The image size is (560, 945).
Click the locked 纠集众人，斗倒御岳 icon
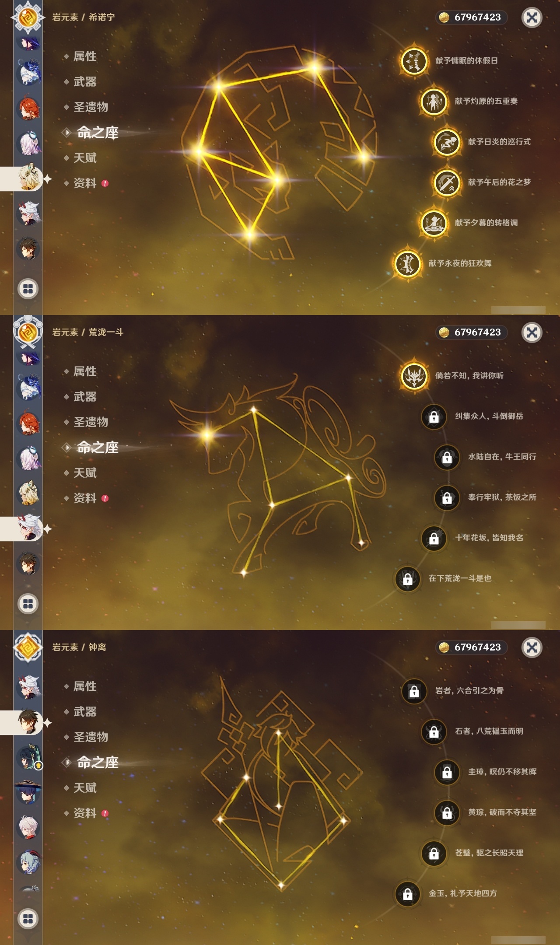tap(434, 417)
